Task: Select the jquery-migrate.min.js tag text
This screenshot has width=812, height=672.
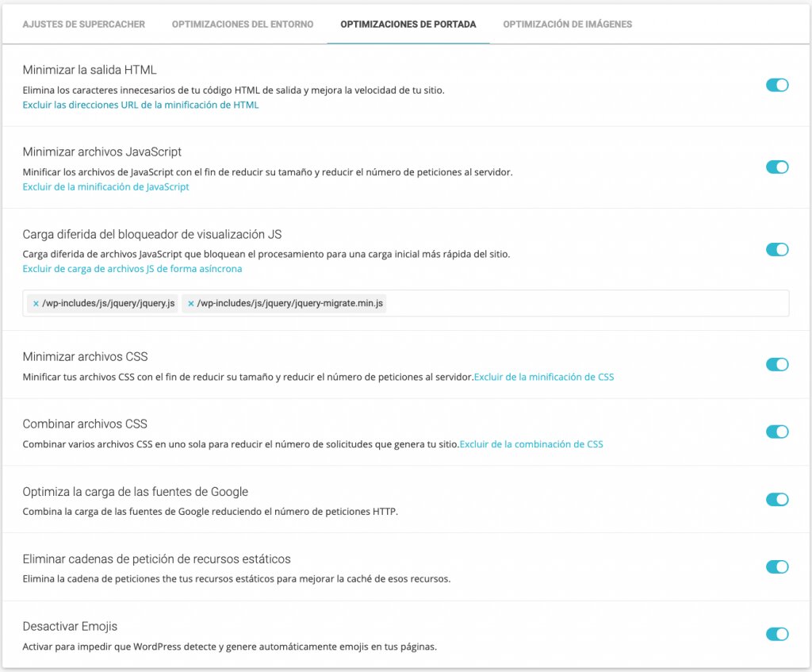Action: tap(290, 304)
